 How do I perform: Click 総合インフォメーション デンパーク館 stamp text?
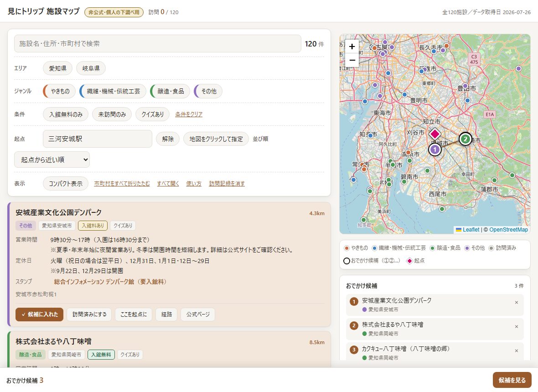(112, 282)
